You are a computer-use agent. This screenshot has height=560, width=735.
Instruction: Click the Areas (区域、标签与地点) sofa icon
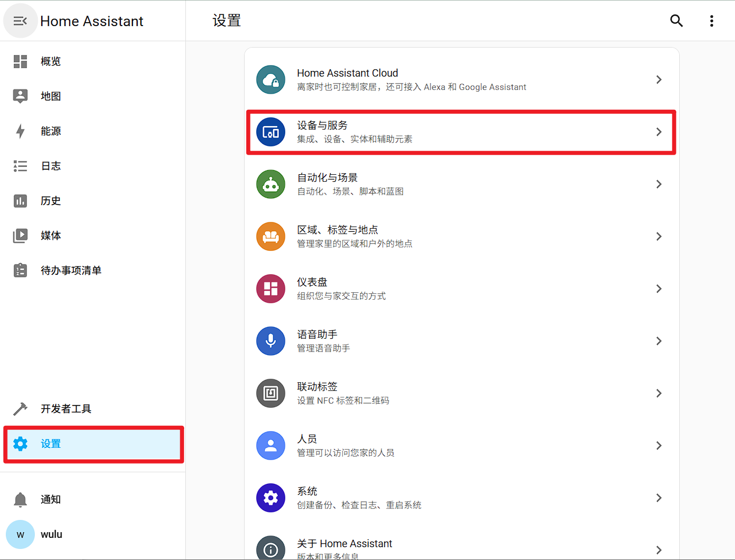tap(271, 236)
